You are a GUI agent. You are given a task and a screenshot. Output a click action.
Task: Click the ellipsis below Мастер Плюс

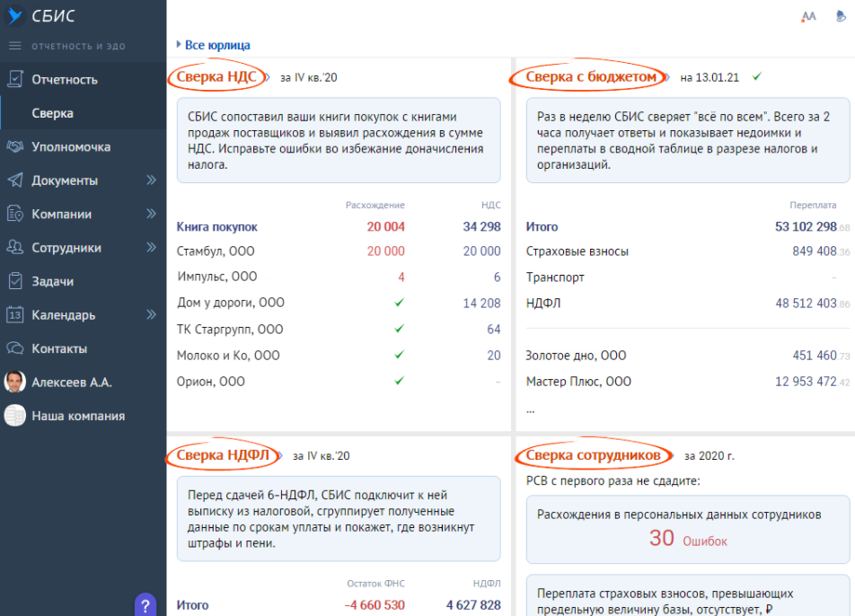pyautogui.click(x=530, y=411)
